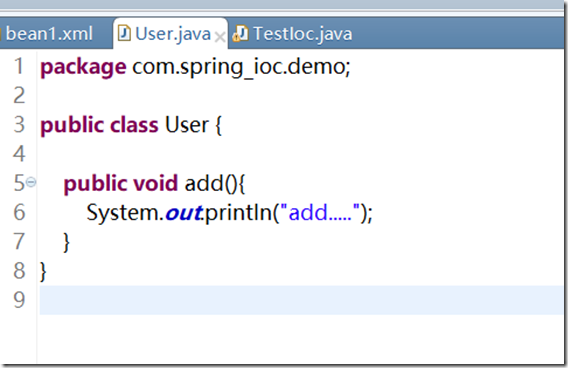Select the User.java tab

click(x=172, y=34)
